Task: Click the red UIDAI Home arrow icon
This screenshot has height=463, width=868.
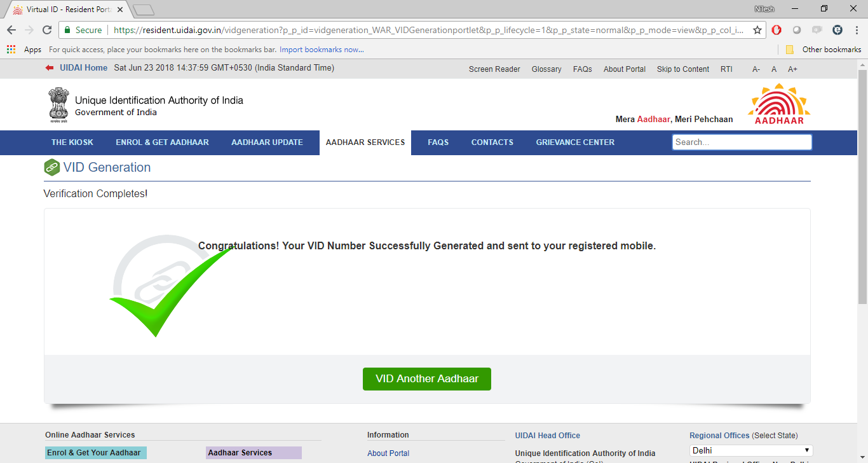Action: tap(50, 68)
